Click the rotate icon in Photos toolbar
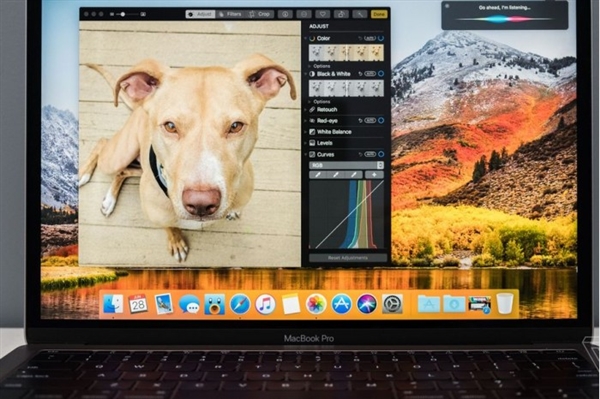600x399 pixels. (341, 14)
